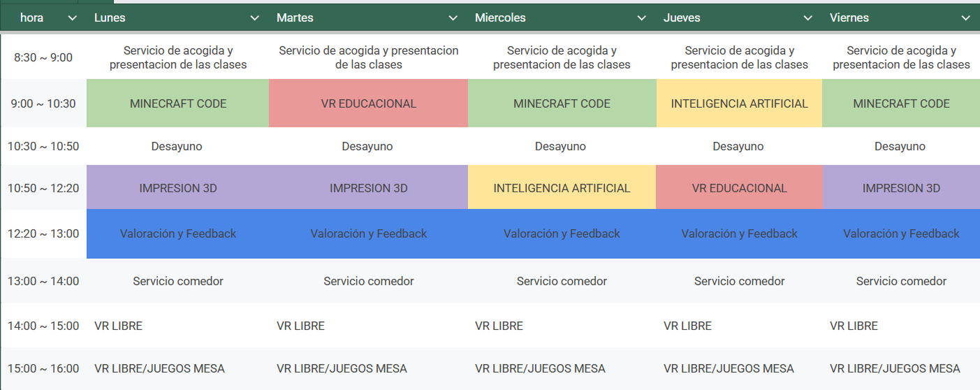This screenshot has width=980, height=390.
Task: Click the Martes VR EDUCACIONAL cell
Action: pyautogui.click(x=368, y=103)
